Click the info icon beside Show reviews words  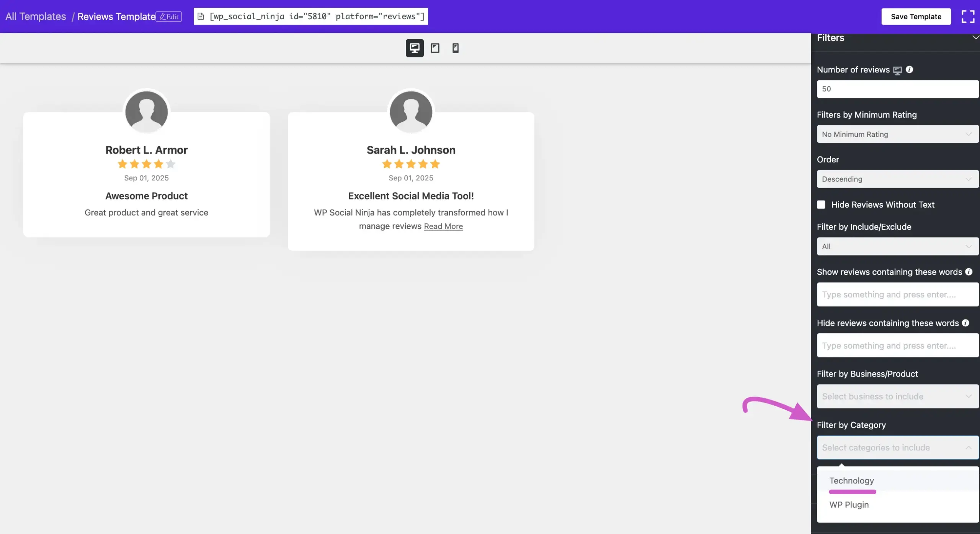pos(969,272)
